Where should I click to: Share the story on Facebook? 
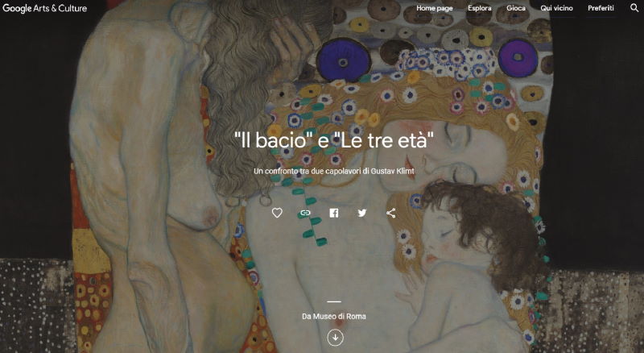pos(334,213)
